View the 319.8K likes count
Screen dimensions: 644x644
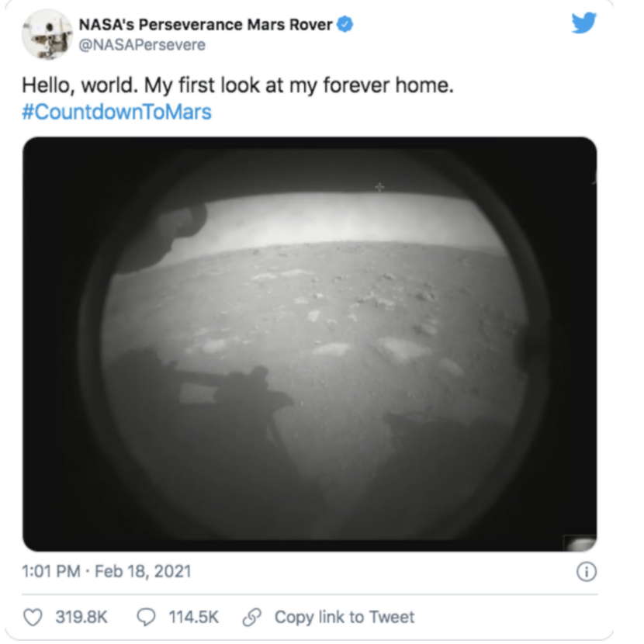pyautogui.click(x=81, y=618)
